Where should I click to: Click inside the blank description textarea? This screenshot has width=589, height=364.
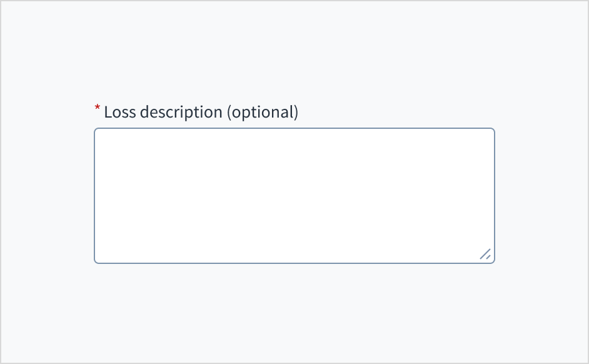click(x=294, y=196)
